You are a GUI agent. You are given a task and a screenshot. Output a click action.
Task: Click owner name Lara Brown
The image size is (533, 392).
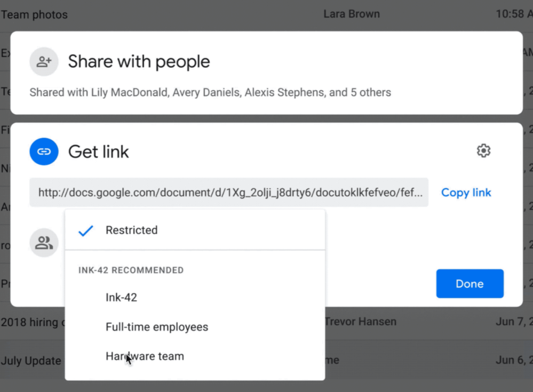(351, 14)
